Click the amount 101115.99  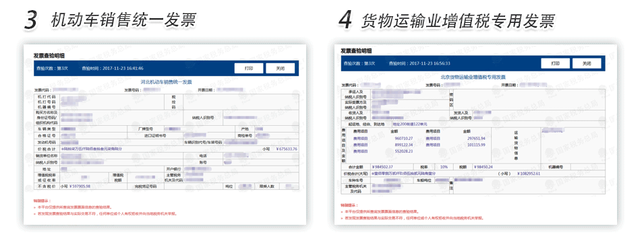pos(477,145)
